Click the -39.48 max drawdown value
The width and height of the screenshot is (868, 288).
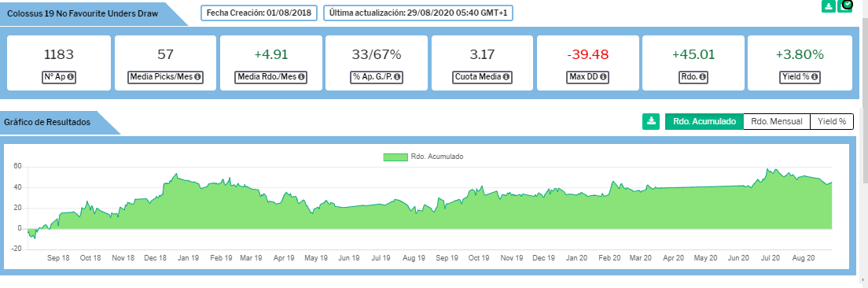588,54
